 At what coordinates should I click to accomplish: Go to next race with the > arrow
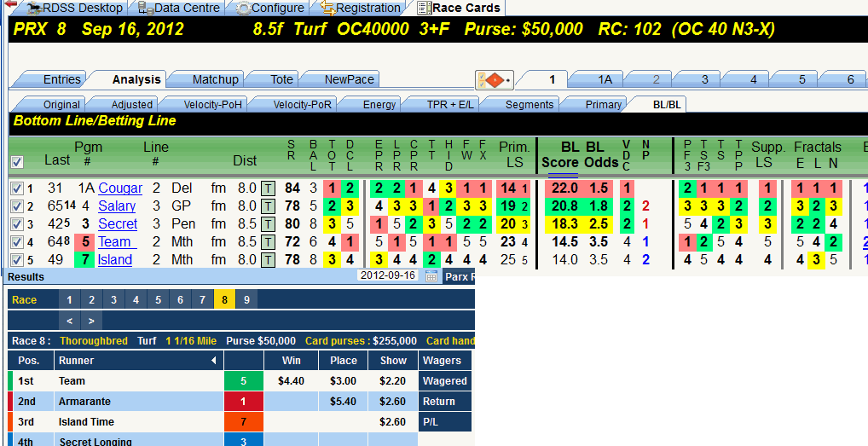(x=91, y=321)
